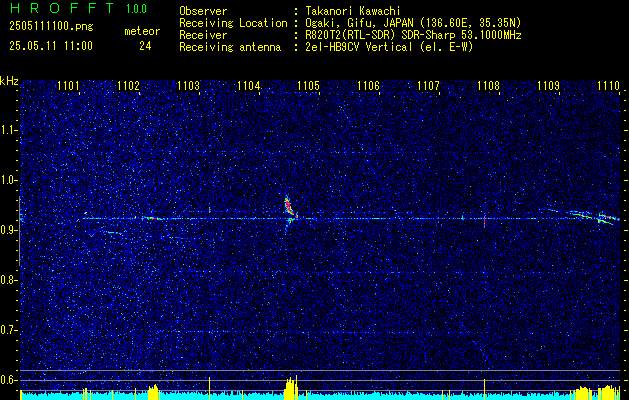The height and width of the screenshot is (400, 629).
Task: Click the Receiving antenna label
Action: tap(230, 47)
